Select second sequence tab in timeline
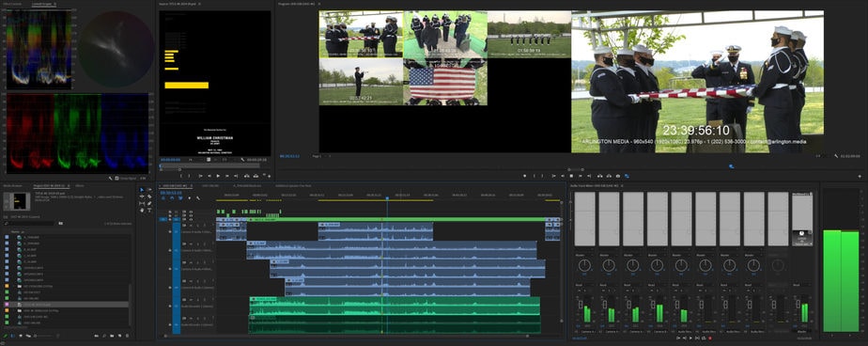868x346 pixels. (x=210, y=186)
